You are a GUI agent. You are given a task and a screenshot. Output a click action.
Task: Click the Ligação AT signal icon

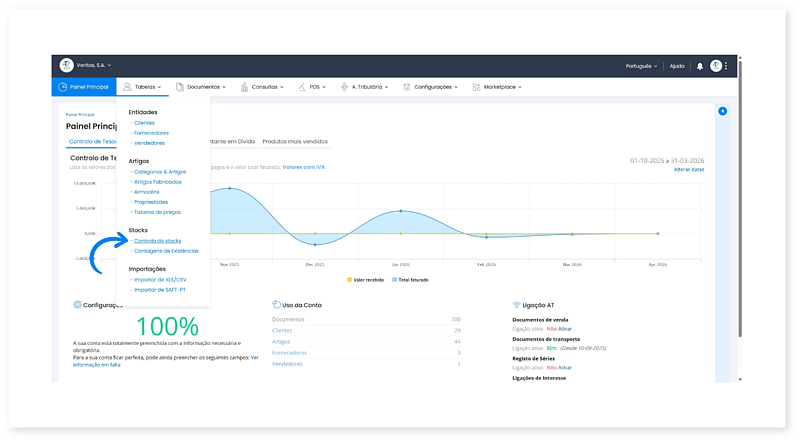(x=516, y=304)
